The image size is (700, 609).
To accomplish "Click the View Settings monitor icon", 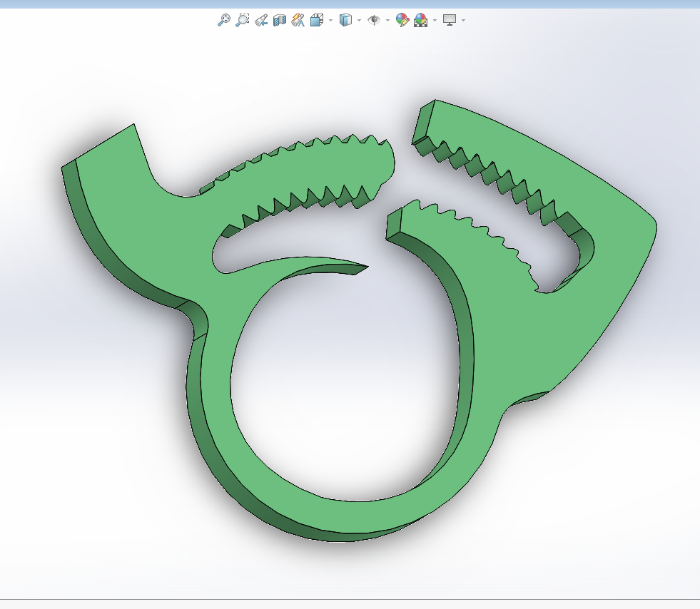I will [x=449, y=20].
